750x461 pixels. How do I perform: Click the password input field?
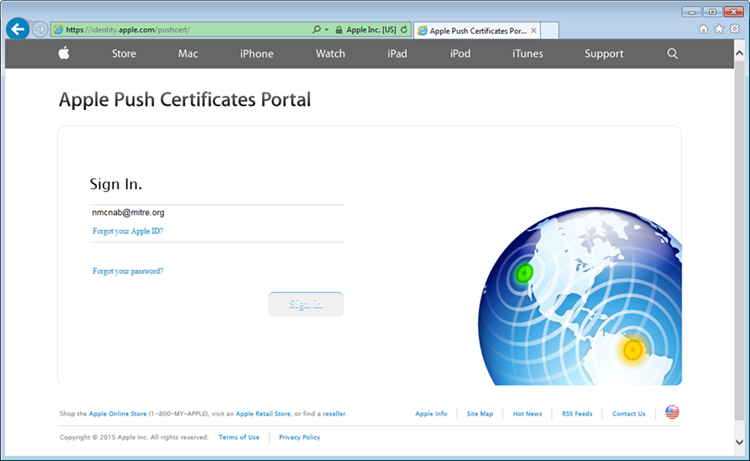[x=217, y=253]
